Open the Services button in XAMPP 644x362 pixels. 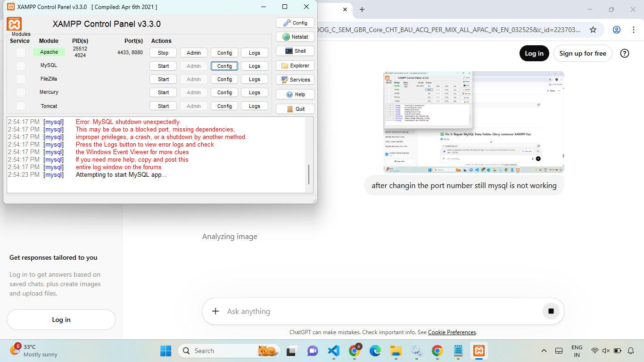(x=295, y=80)
